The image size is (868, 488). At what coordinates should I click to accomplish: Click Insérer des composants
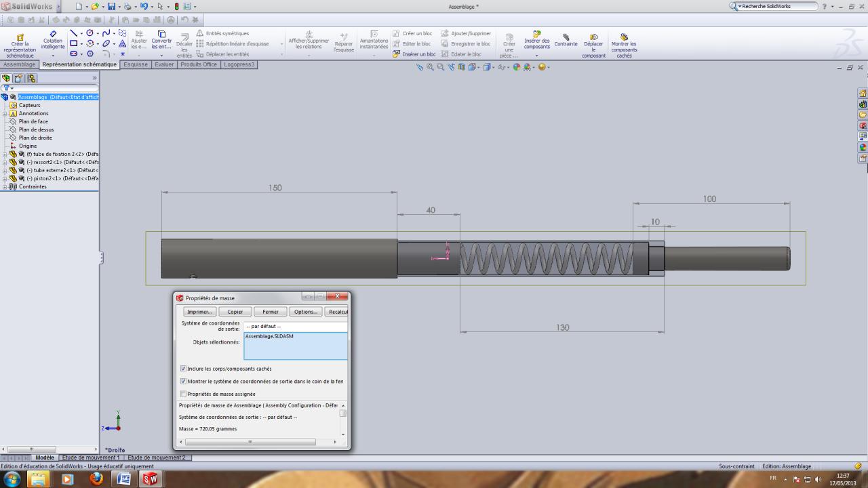click(536, 39)
